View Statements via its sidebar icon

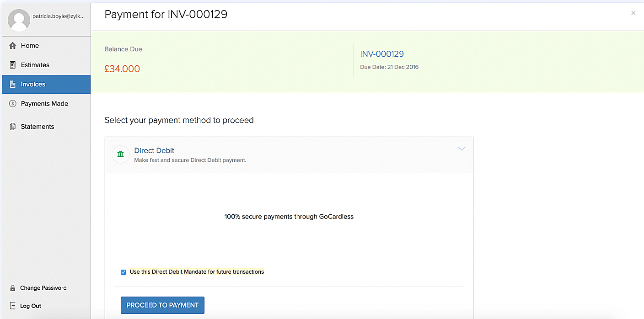point(12,126)
